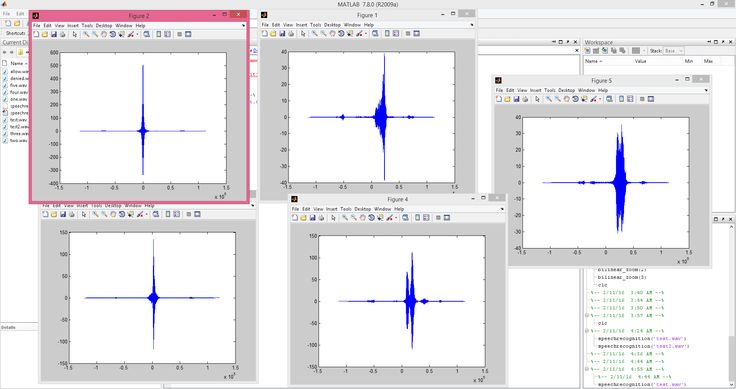The height and width of the screenshot is (389, 736).
Task: Select the Data Cursor tool in Figure 2
Action: [122, 34]
